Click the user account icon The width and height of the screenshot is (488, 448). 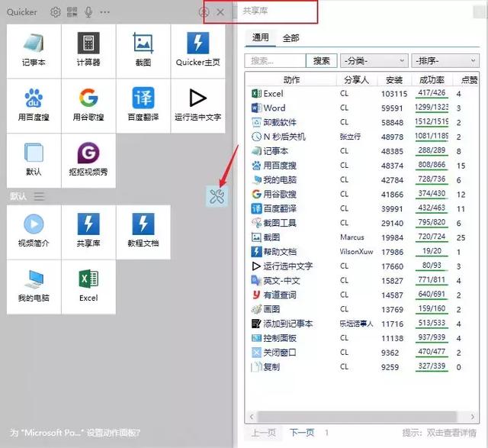pos(204,12)
